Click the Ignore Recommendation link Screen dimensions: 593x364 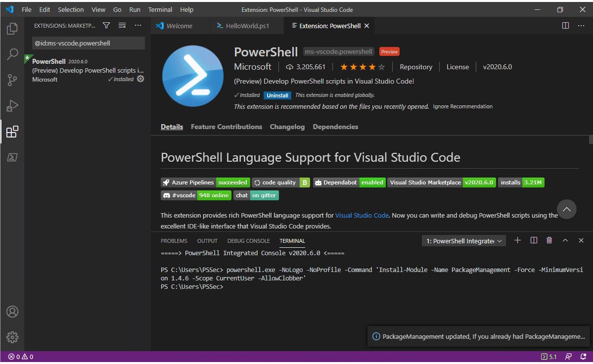(x=462, y=106)
